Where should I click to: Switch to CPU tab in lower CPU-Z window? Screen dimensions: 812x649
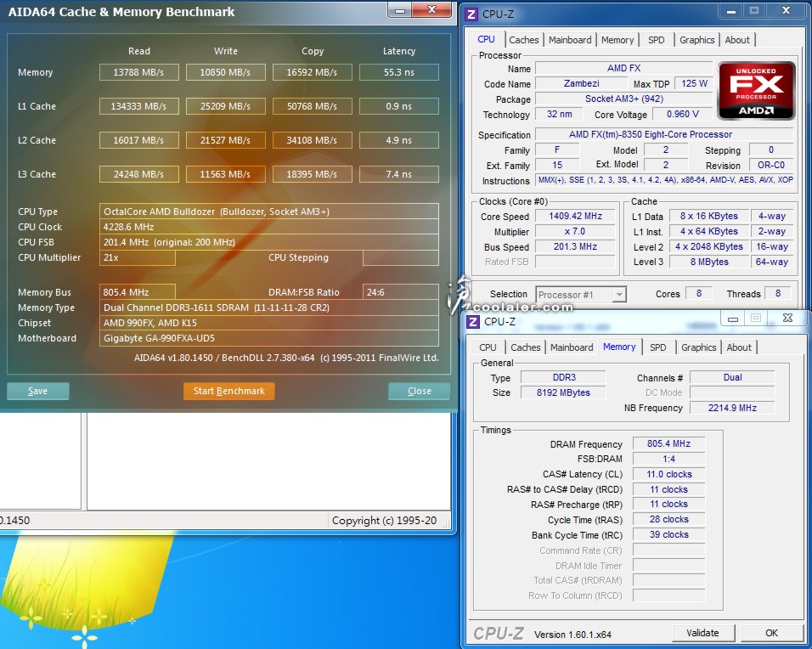click(488, 347)
